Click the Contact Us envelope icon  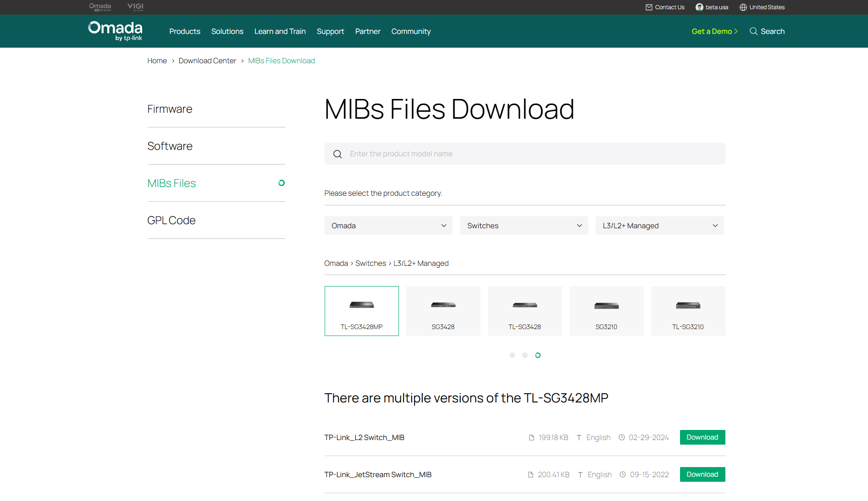coord(649,7)
